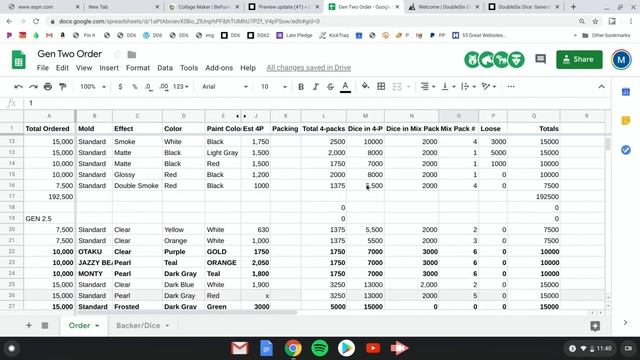The image size is (640, 360).
Task: Select the Total Ordered header cell
Action: (x=49, y=129)
